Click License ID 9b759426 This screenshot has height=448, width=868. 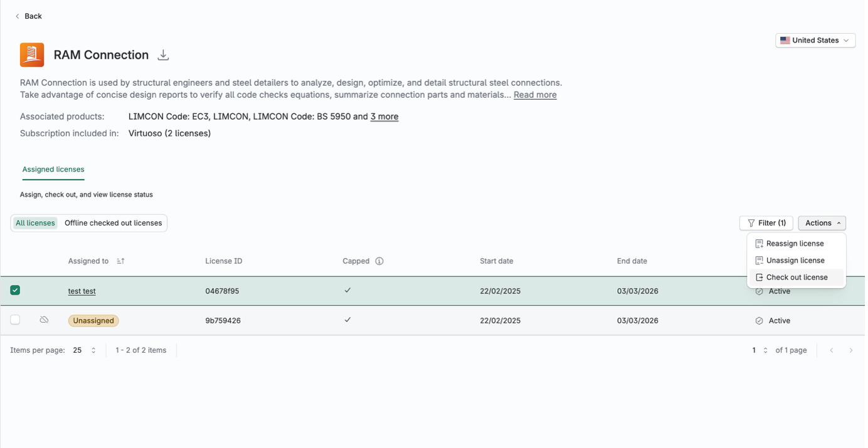(223, 321)
